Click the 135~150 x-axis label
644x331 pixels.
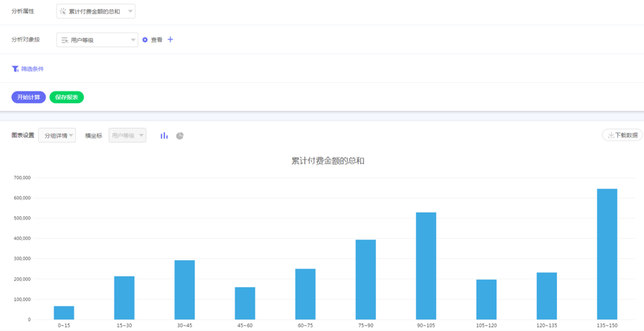pyautogui.click(x=608, y=326)
